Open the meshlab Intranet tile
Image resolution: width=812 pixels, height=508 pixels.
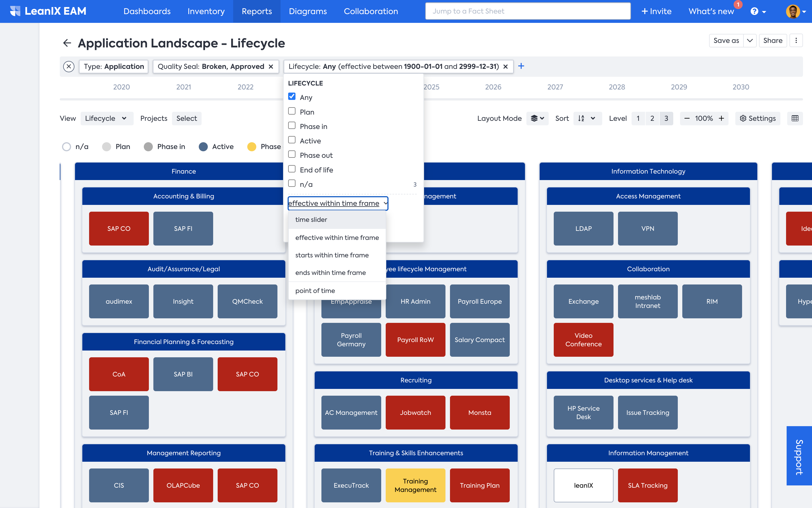tap(648, 301)
